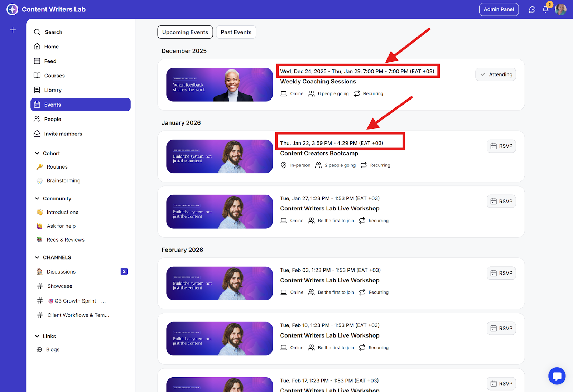Toggle Attending status for Weekly Coaching Sessions
Viewport: 573px width, 392px height.
click(496, 74)
